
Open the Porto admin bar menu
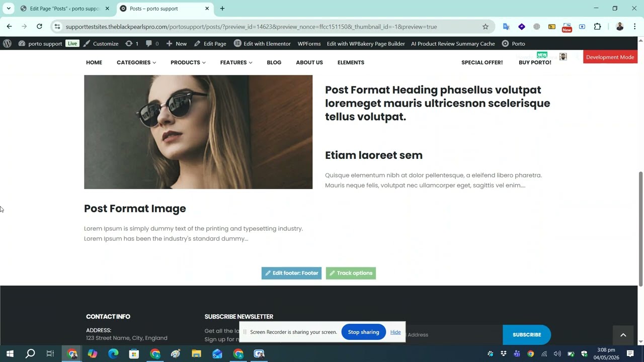click(513, 44)
